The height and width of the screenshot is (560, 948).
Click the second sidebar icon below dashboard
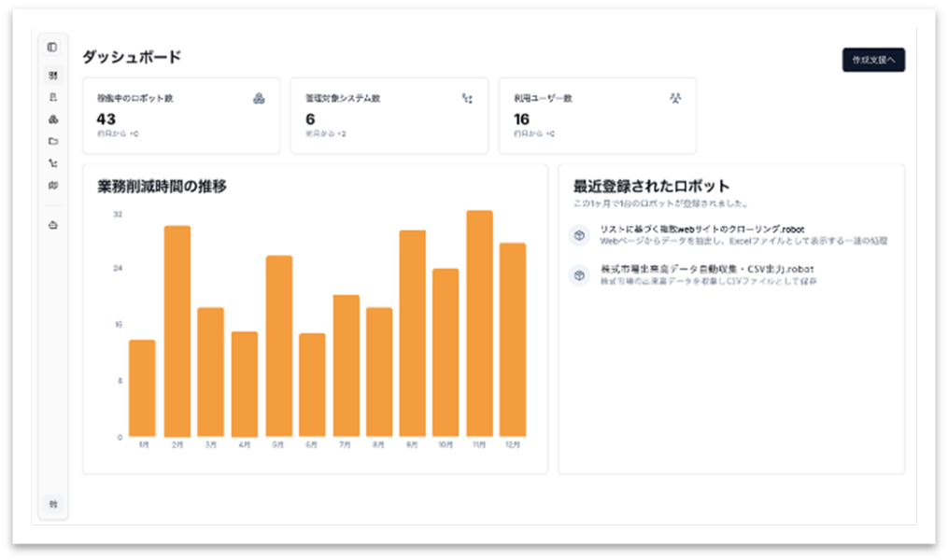52,97
